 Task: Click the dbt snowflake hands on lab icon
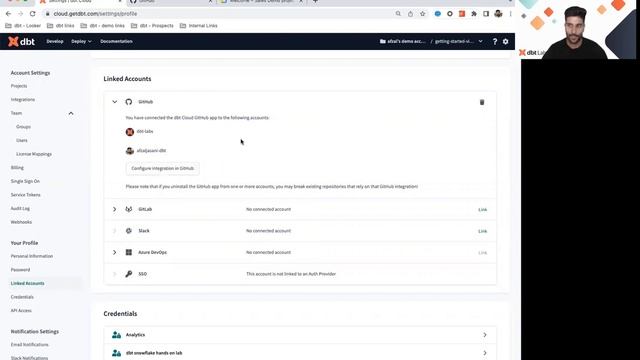click(116, 353)
